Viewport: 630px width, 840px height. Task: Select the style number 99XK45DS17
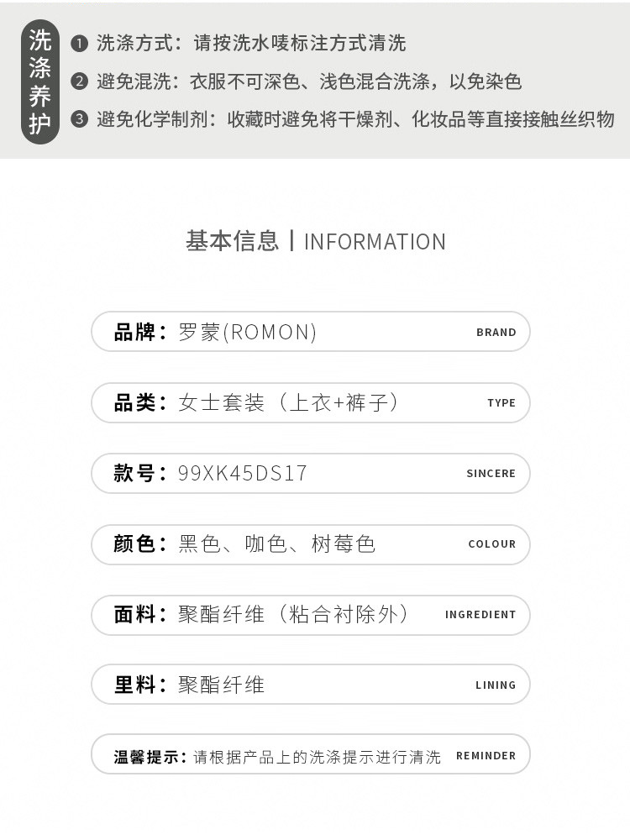click(x=243, y=473)
